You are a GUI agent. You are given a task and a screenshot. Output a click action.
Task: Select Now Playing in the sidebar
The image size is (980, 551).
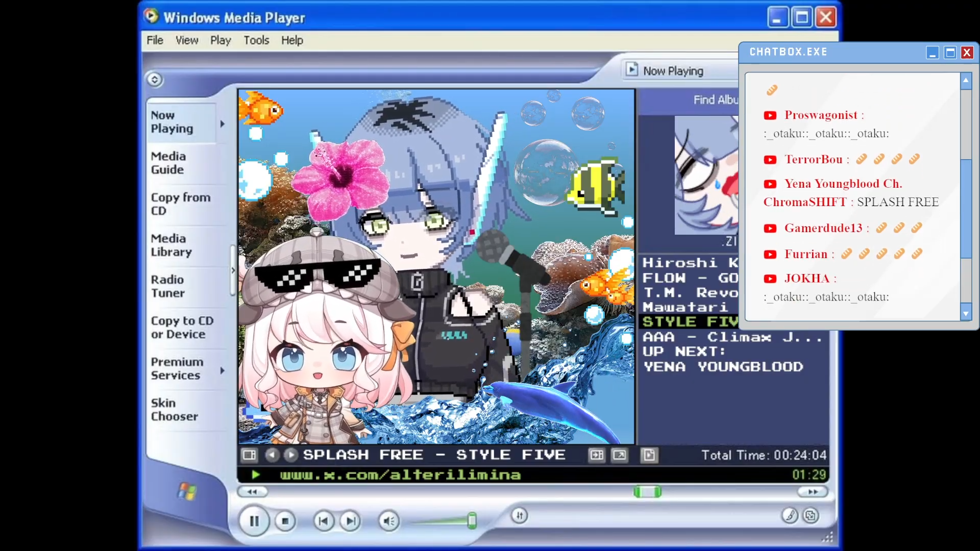point(181,122)
